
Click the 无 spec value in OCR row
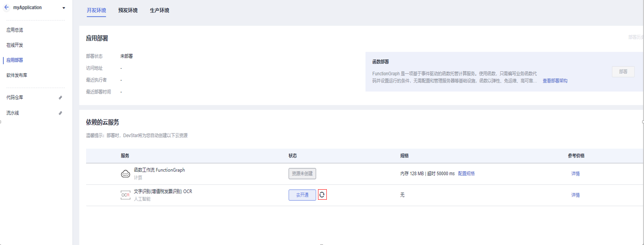pyautogui.click(x=402, y=195)
